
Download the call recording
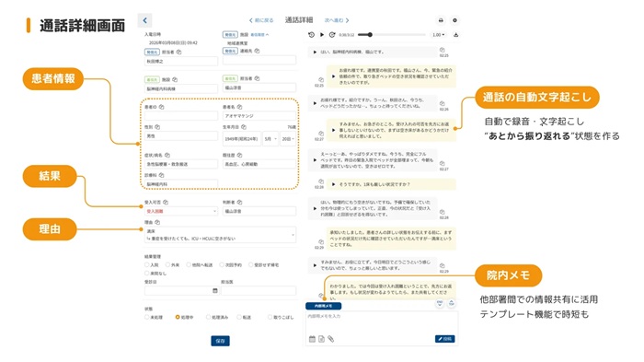(x=455, y=35)
